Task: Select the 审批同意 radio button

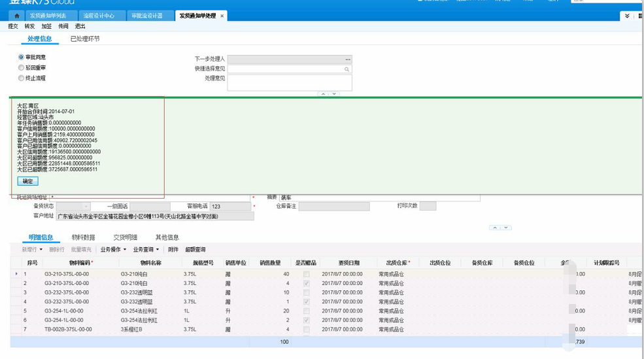Action: tap(22, 58)
